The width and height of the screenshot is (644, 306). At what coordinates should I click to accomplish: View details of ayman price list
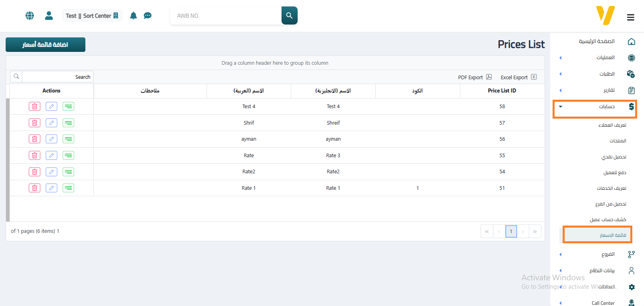click(68, 139)
